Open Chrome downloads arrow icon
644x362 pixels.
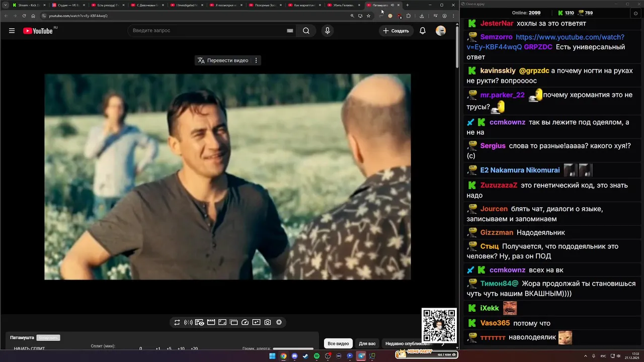pyautogui.click(x=422, y=16)
